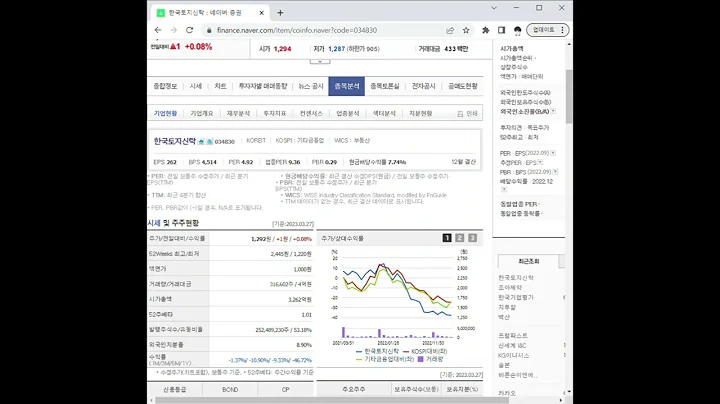Show chart view 1 button
The width and height of the screenshot is (720, 404).
pyautogui.click(x=447, y=238)
